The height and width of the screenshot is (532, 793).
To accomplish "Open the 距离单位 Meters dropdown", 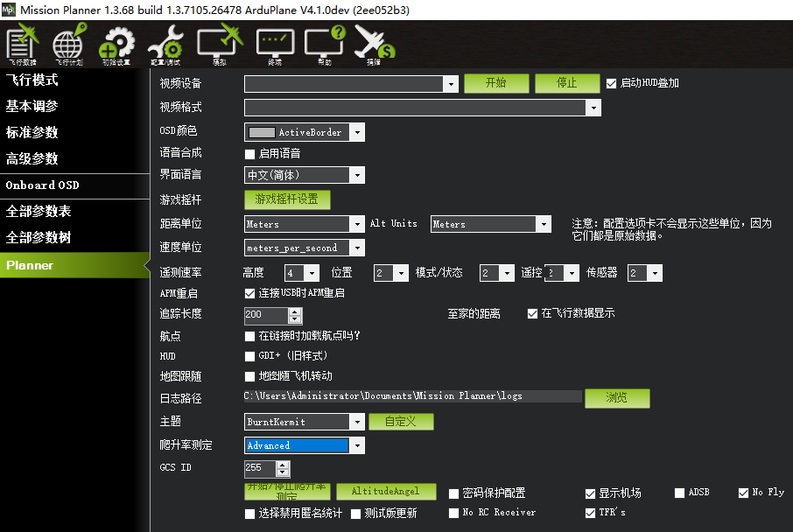I will click(x=357, y=224).
